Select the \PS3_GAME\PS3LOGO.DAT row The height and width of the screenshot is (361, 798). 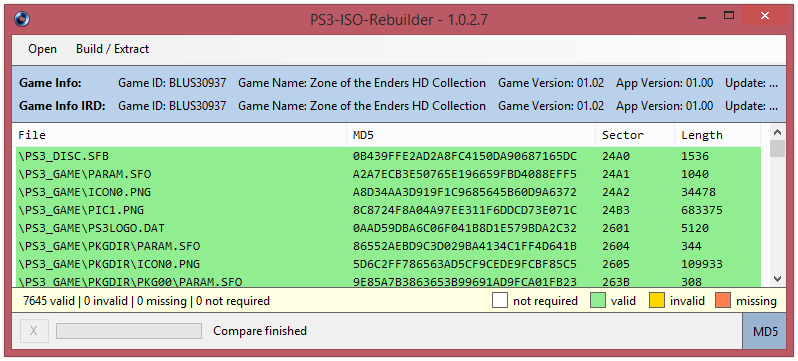pos(388,228)
